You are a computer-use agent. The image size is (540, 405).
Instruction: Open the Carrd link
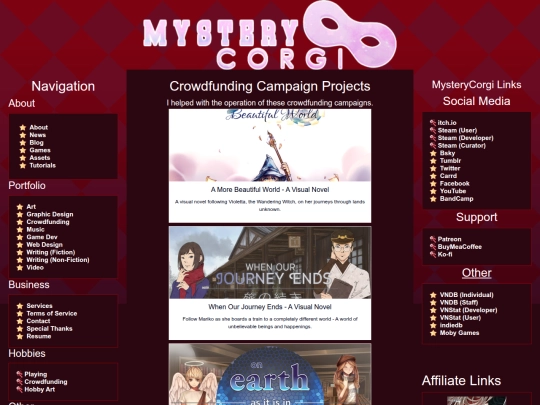tap(448, 176)
